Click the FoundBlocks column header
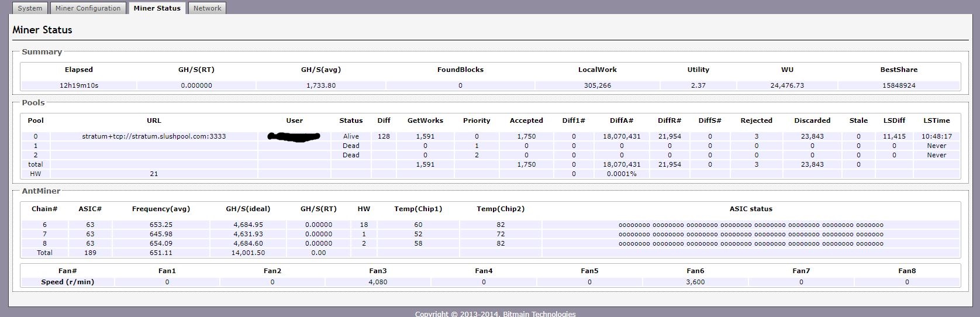 pyautogui.click(x=460, y=70)
